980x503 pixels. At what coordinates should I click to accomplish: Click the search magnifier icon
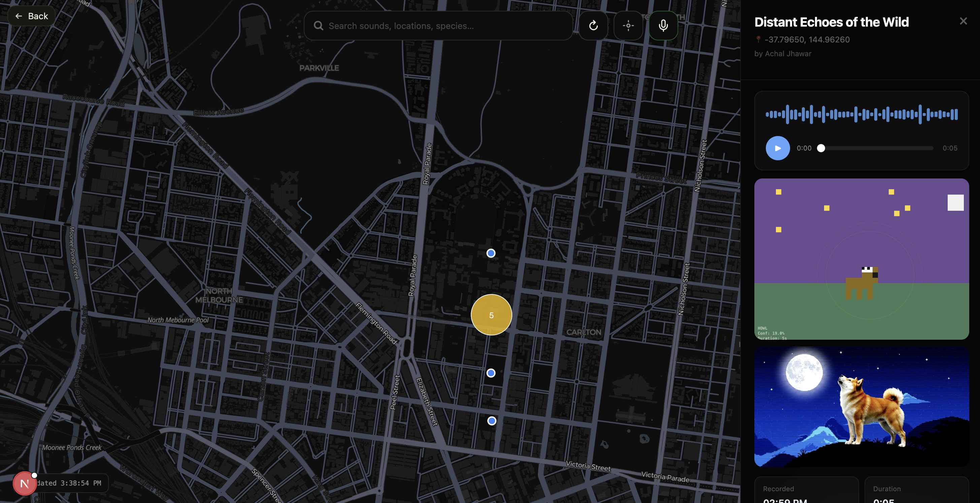click(319, 26)
